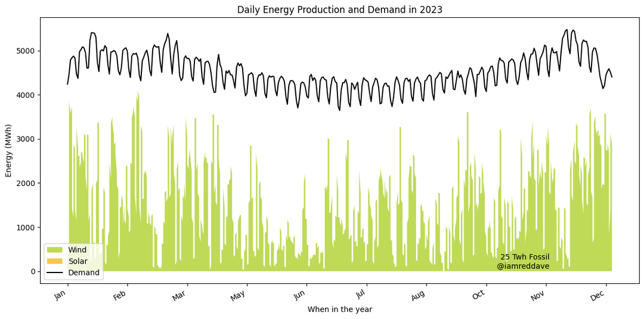Select the Jan tick label on x-axis
Viewport: 644px width, 319px height.
click(x=62, y=295)
